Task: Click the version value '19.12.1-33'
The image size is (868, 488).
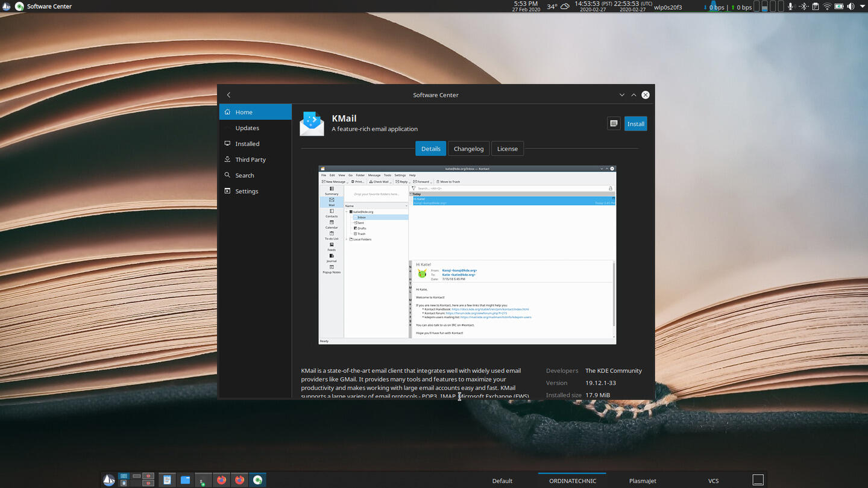Action: coord(600,383)
